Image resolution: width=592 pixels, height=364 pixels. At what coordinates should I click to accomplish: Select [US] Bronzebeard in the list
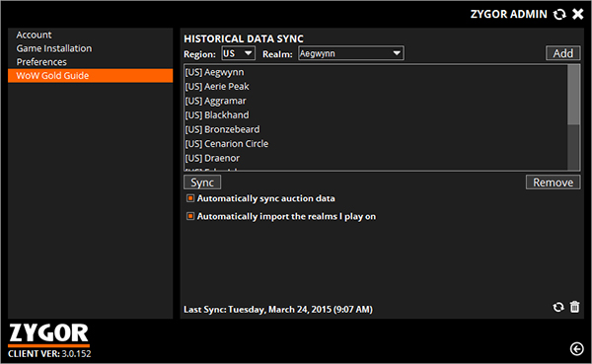[x=376, y=129]
